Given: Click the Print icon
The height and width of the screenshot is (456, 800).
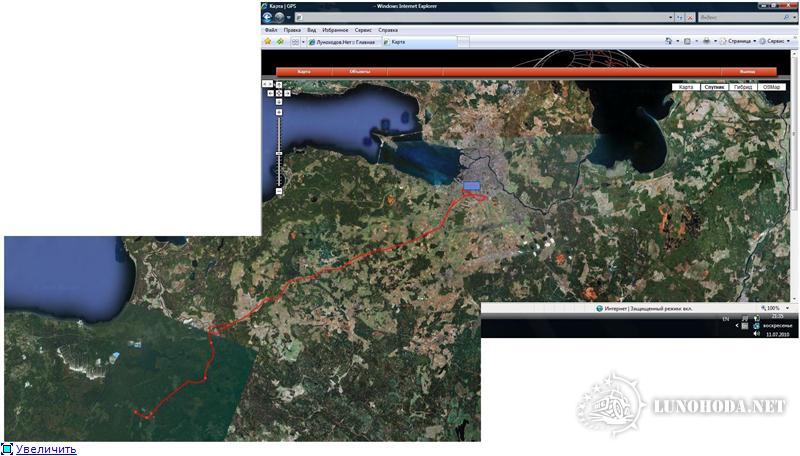Looking at the screenshot, I should coord(706,41).
